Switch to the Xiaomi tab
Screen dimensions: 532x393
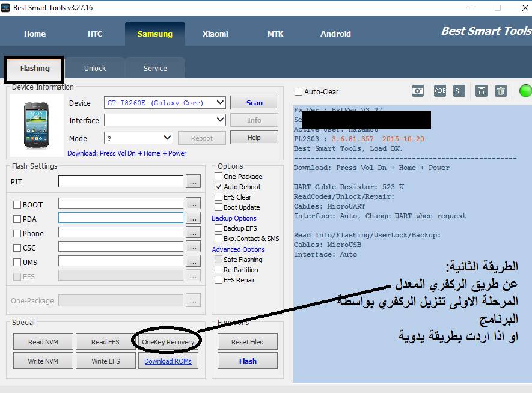point(215,34)
